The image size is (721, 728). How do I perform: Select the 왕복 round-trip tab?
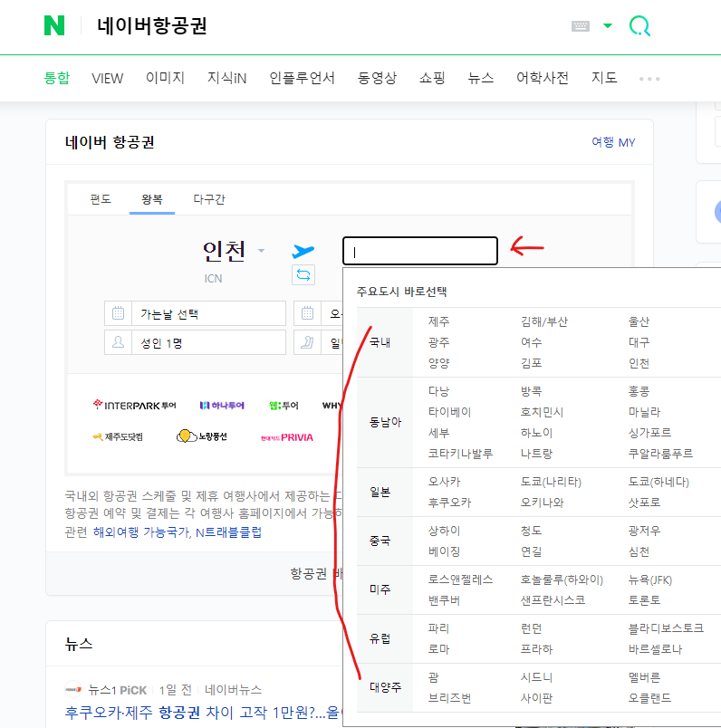pos(152,199)
